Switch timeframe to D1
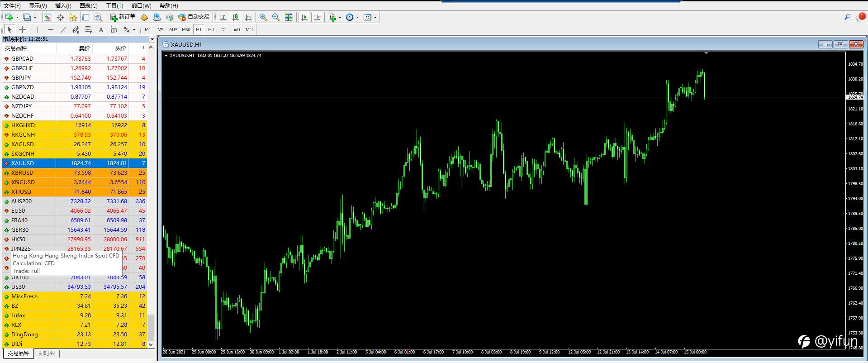The height and width of the screenshot is (363, 868). [x=224, y=29]
